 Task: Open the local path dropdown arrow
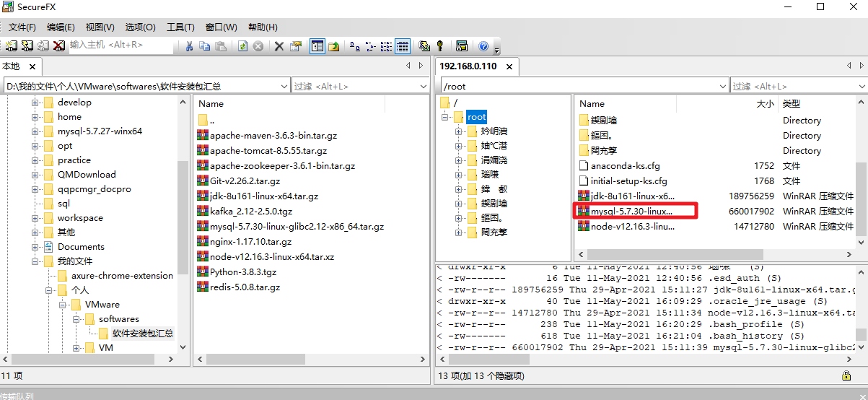click(284, 86)
